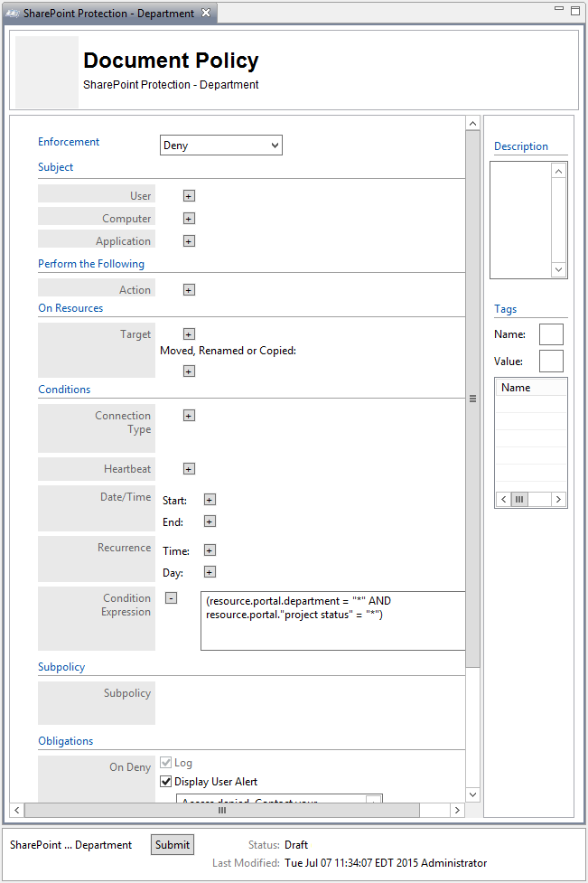Click Description box scroll down arrow
The height and width of the screenshot is (883, 588).
click(559, 269)
